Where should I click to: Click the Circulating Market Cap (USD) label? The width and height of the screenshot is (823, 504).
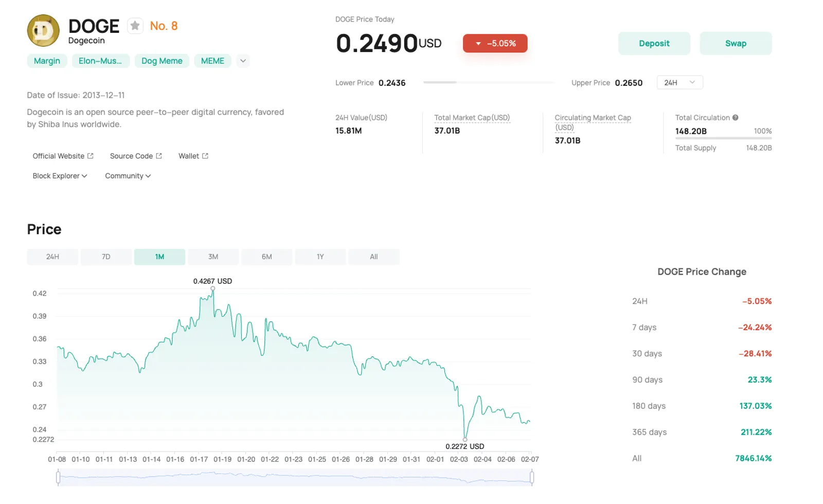593,122
